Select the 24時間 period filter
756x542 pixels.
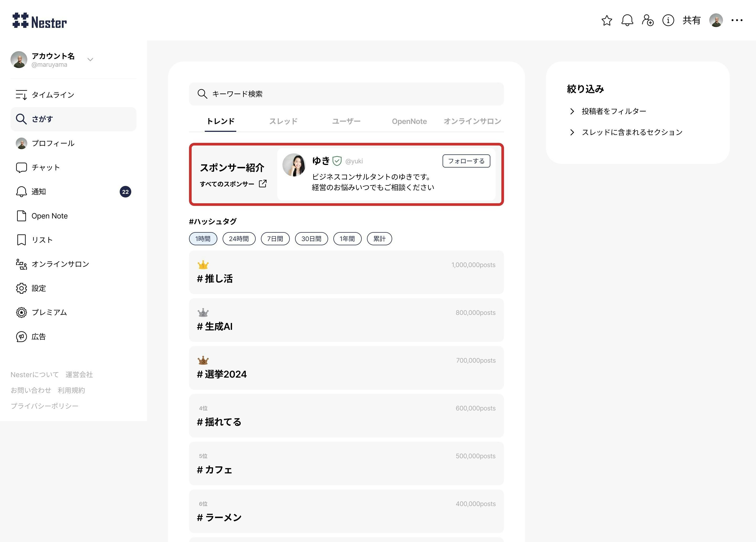(239, 239)
